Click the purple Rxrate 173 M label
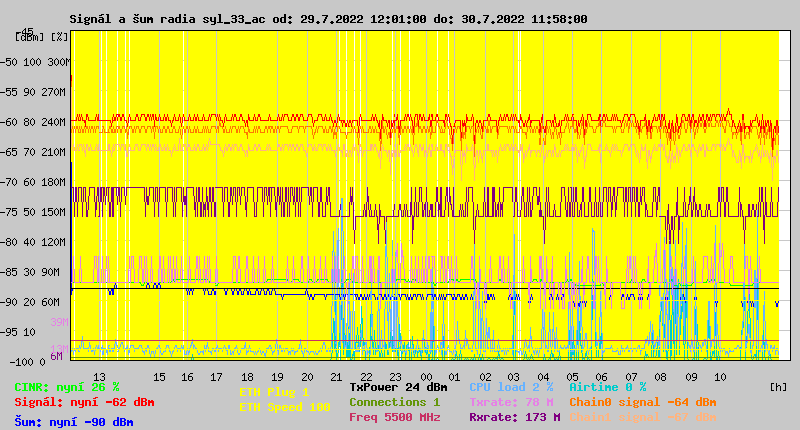This screenshot has height=430, width=800. 514,417
